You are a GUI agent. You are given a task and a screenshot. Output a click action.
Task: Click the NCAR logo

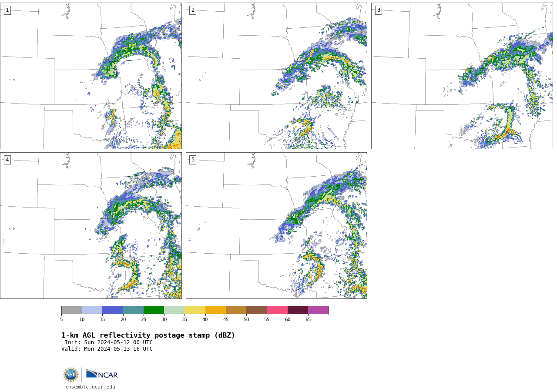[x=102, y=374]
